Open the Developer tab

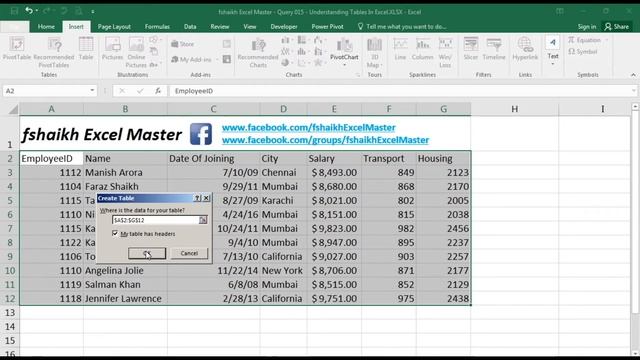(284, 27)
